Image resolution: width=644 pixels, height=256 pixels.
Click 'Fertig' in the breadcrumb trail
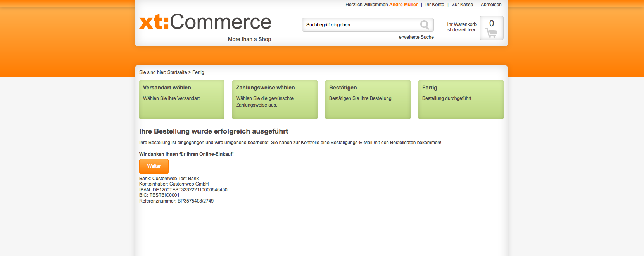tap(198, 72)
